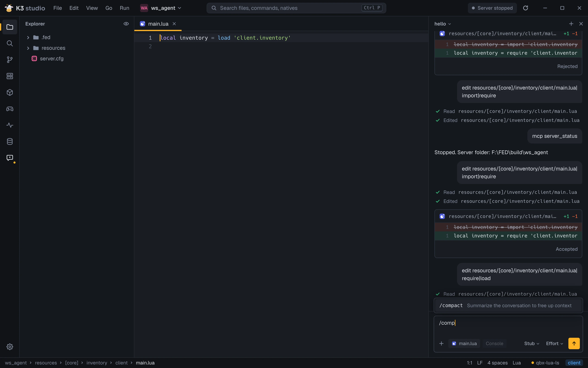Screen dimensions: 588x368
Task: Click inventory in the breadcrumb
Action: point(97,363)
